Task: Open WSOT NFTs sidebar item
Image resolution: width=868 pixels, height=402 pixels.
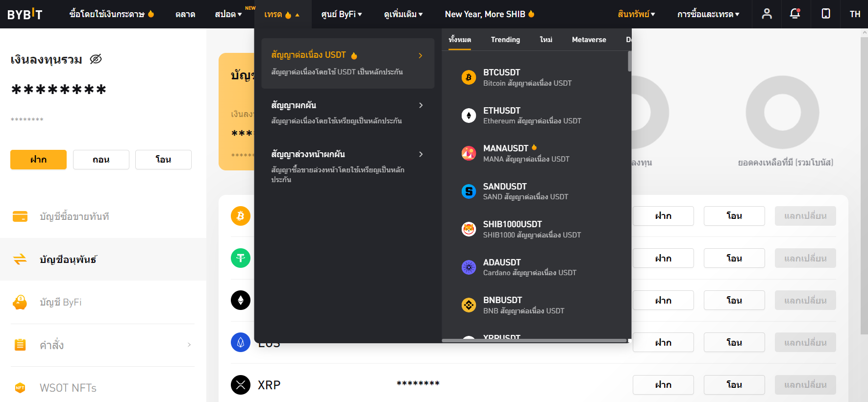Action: pyautogui.click(x=103, y=388)
